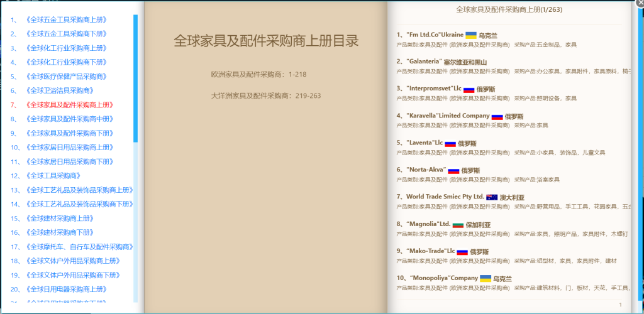Click the Ukraine flag beside Fm Ltd.Co
The height and width of the screenshot is (314, 644).
click(470, 35)
